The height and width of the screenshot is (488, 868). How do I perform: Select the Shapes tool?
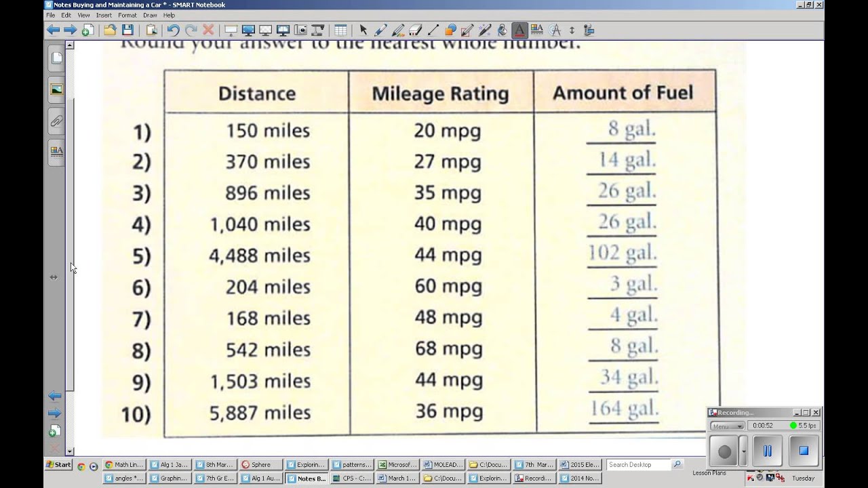(x=450, y=30)
